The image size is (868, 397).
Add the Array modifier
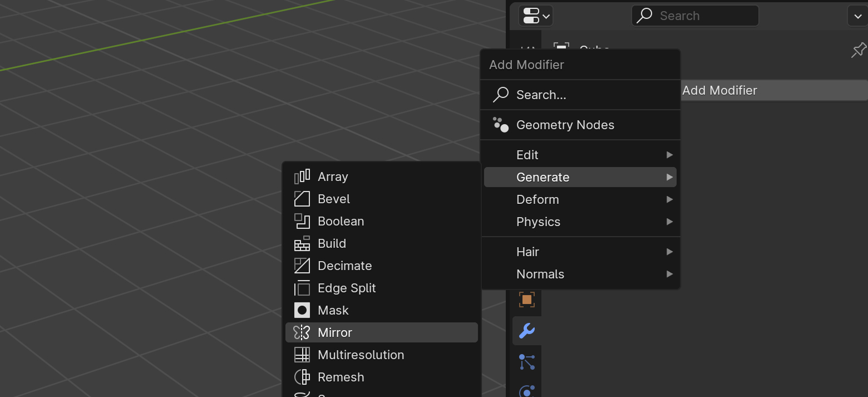click(382, 177)
